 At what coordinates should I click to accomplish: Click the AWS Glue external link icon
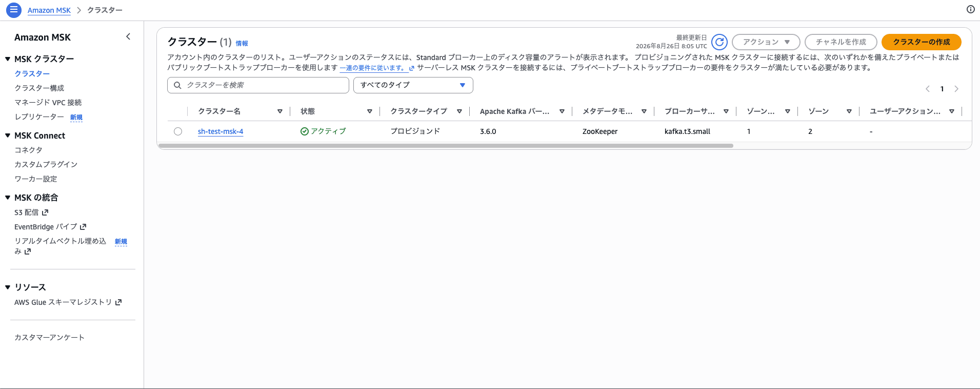[x=118, y=302]
